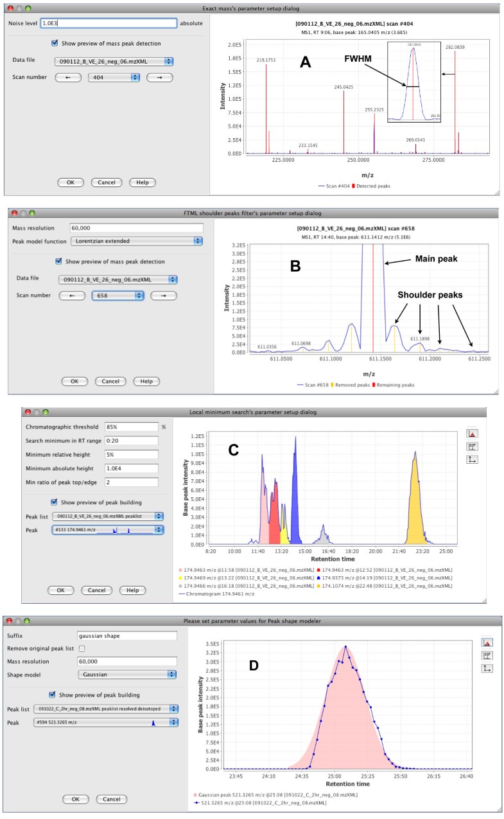Go to previous scan in FTML shoulder peaks dialog

coord(73,295)
